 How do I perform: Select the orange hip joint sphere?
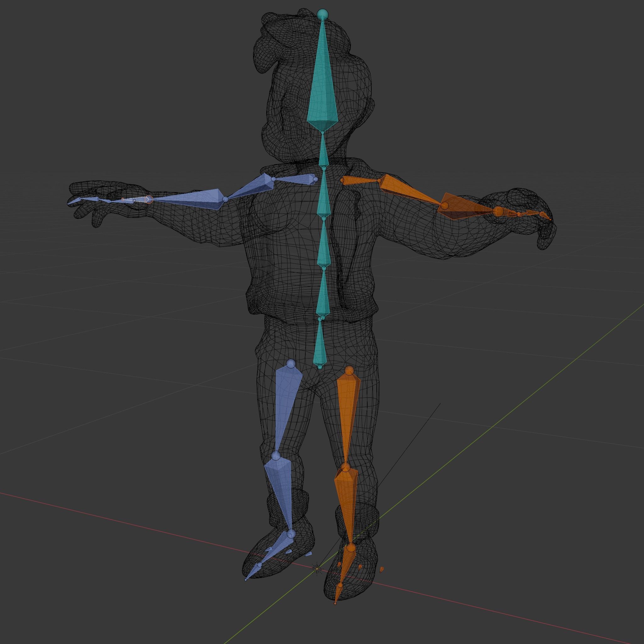[x=349, y=370]
